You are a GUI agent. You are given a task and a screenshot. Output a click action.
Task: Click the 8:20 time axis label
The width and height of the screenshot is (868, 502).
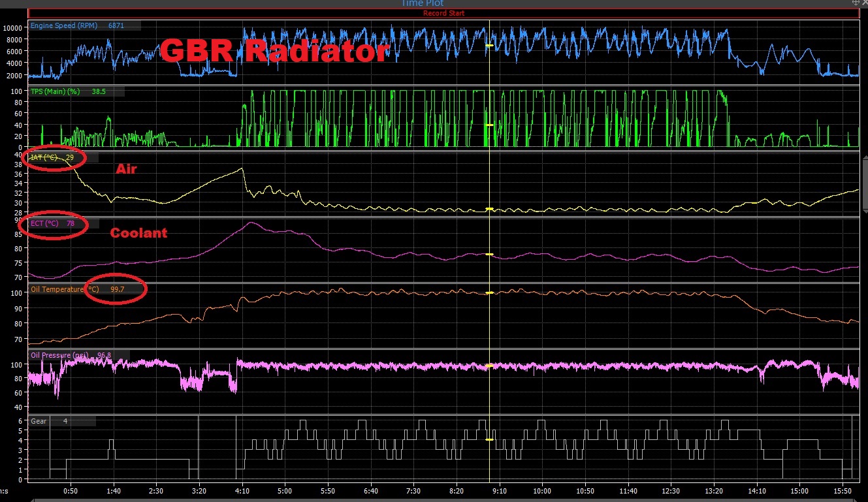coord(457,490)
